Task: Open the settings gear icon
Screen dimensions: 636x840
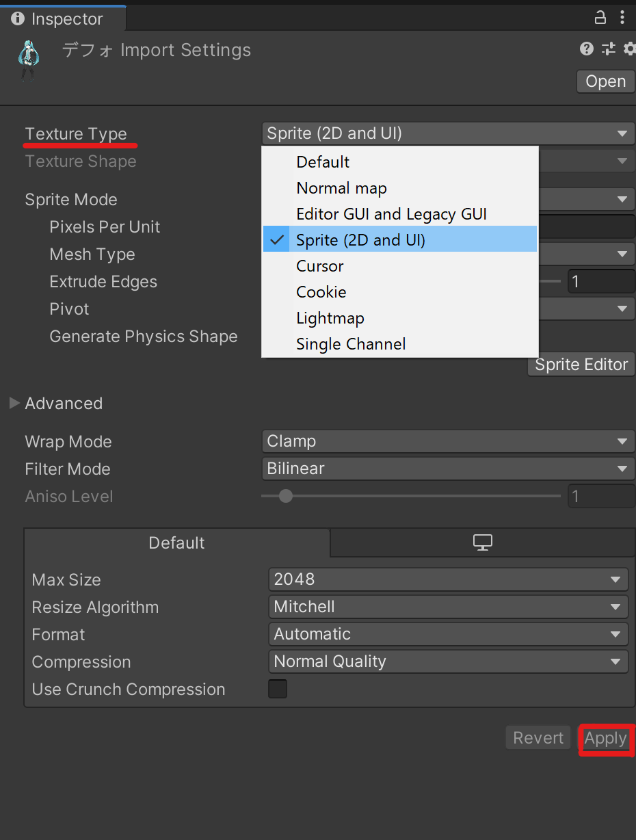Action: (630, 49)
